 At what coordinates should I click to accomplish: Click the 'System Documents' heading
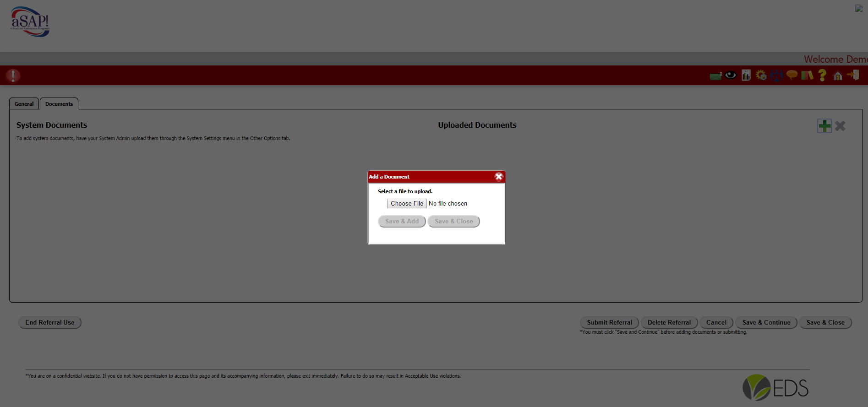click(52, 125)
